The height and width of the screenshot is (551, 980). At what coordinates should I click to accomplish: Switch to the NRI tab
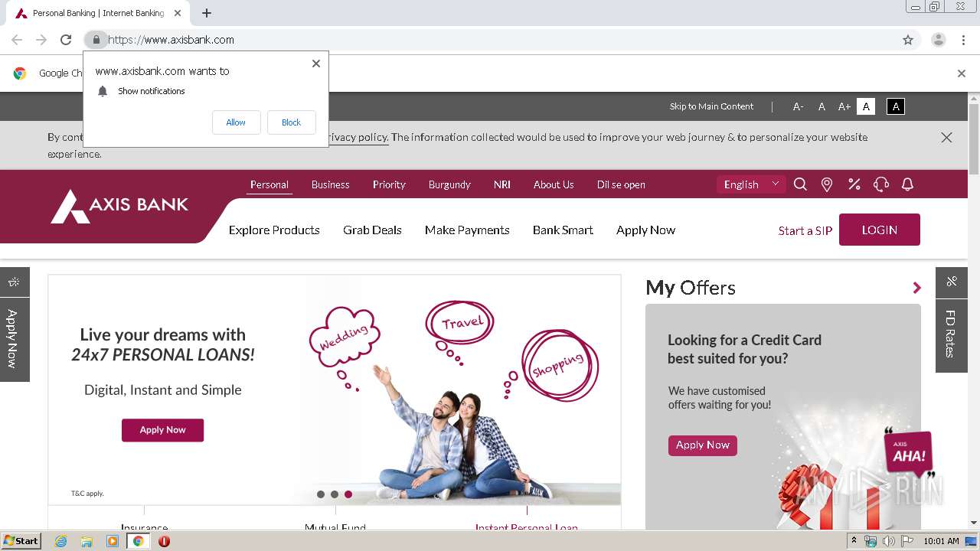point(502,184)
